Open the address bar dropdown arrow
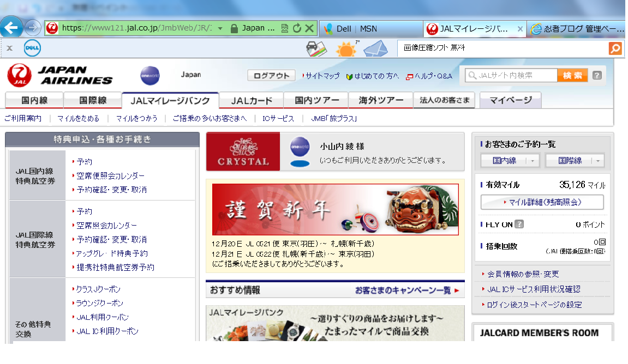 coord(220,29)
